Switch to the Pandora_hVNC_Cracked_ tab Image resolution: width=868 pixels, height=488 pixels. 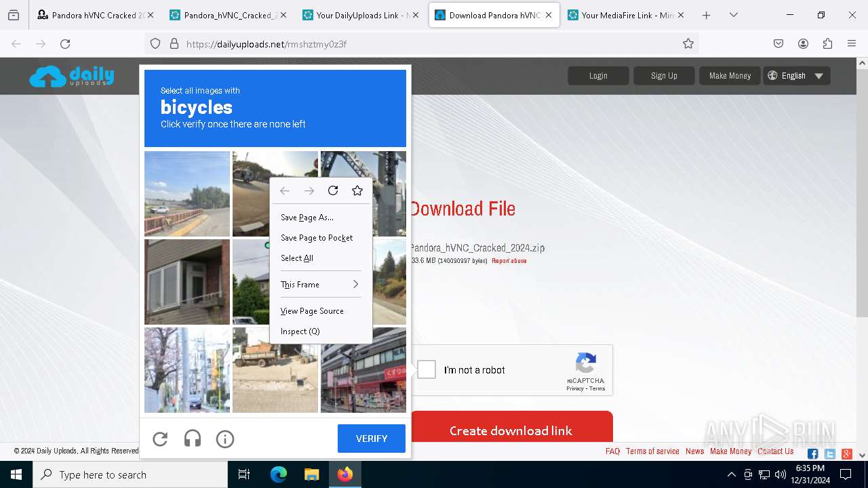228,15
